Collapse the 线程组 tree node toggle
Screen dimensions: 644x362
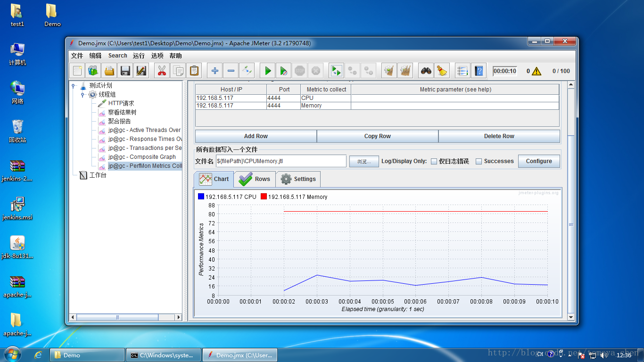point(83,95)
